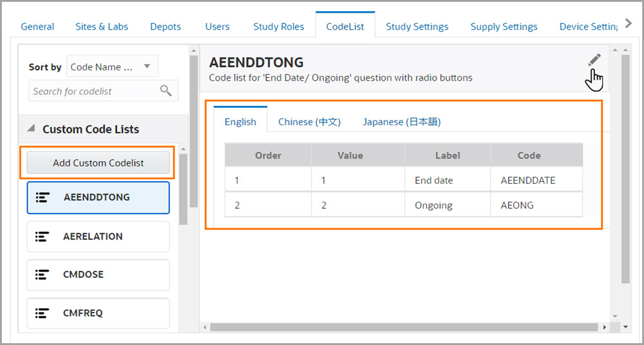Screen dimensions: 644x345
Task: Collapse the Custom Code Lists section
Action: pyautogui.click(x=32, y=129)
